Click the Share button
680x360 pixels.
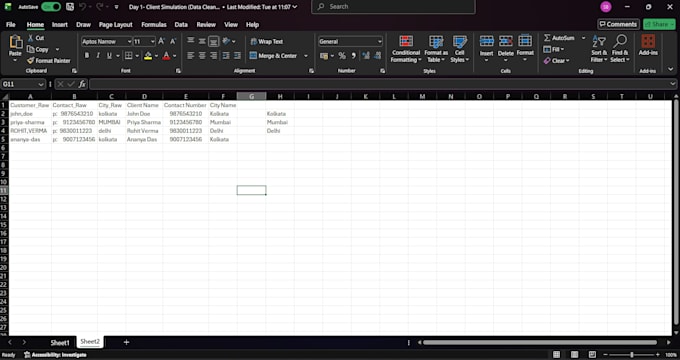point(659,24)
